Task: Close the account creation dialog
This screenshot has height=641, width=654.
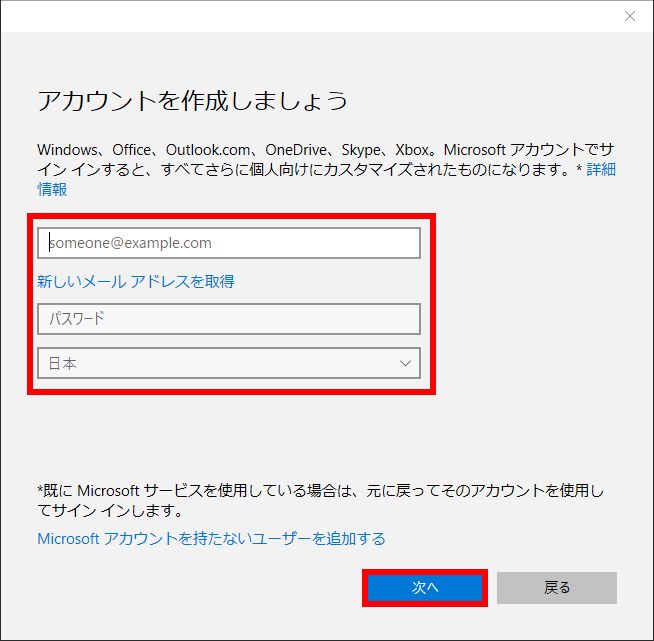Action: 629,16
